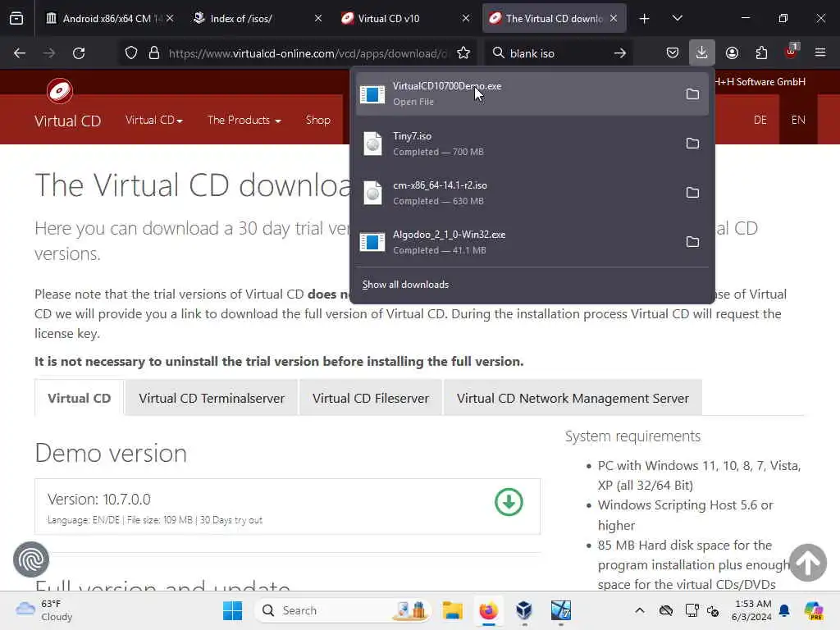Image resolution: width=840 pixels, height=630 pixels.
Task: Switch language to DE
Action: 760,120
